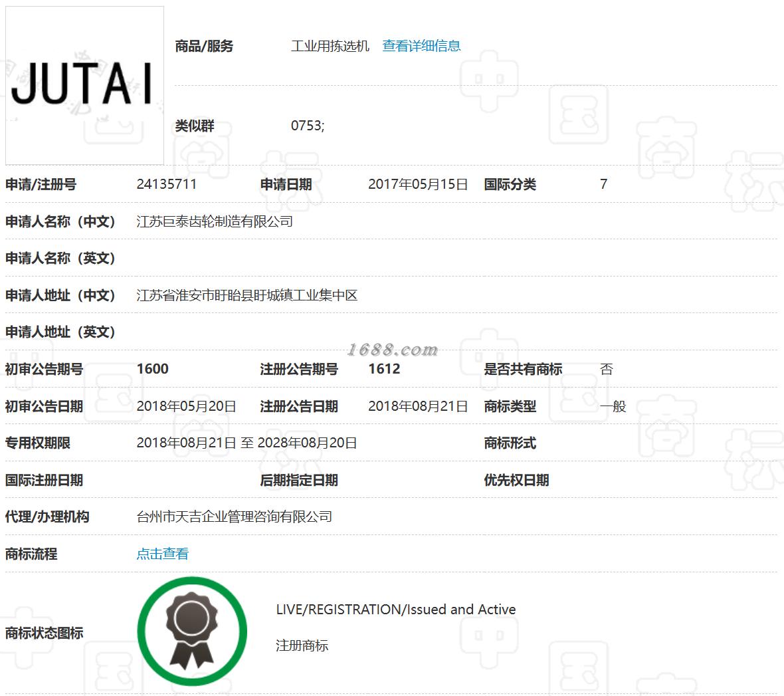
Task: Select registration announcement issue number 1612
Action: [384, 369]
